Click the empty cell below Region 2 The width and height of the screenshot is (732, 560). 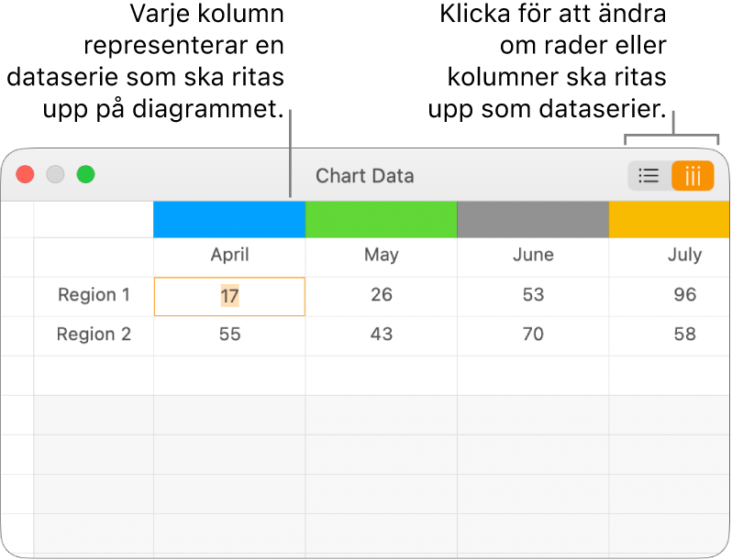(94, 375)
